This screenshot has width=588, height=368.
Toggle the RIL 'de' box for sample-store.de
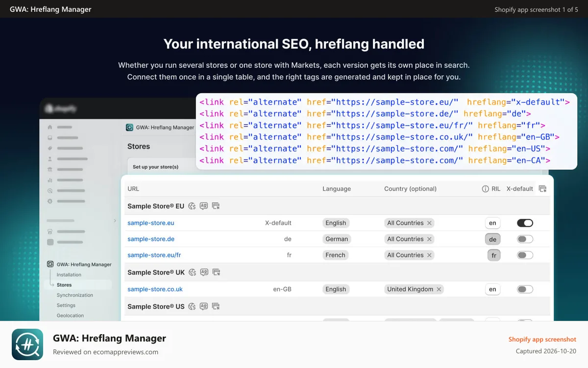[x=492, y=239]
